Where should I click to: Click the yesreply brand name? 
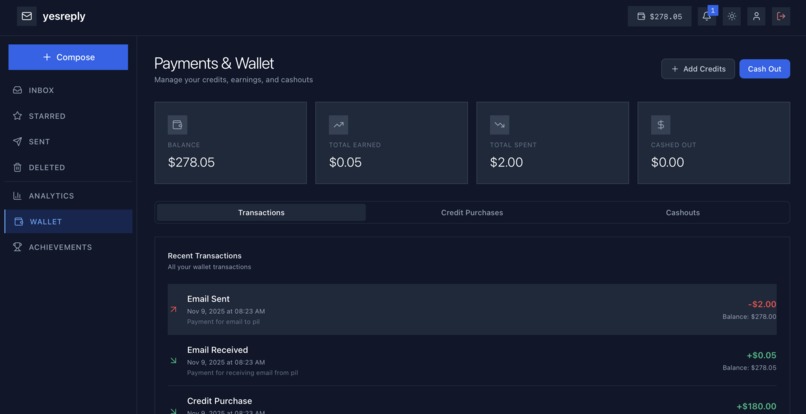point(64,16)
